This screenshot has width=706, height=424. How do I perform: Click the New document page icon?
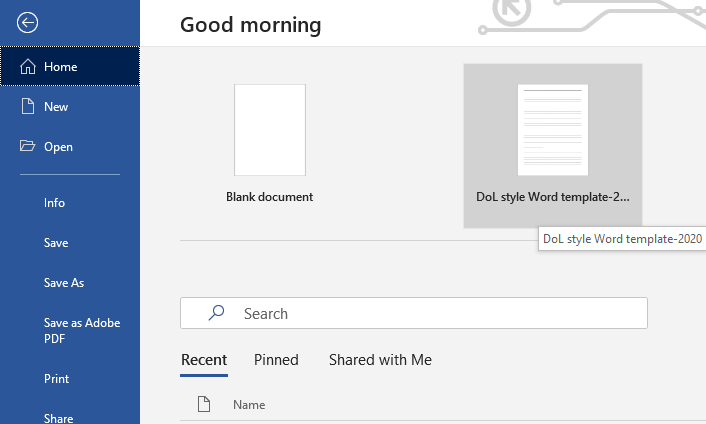click(28, 107)
